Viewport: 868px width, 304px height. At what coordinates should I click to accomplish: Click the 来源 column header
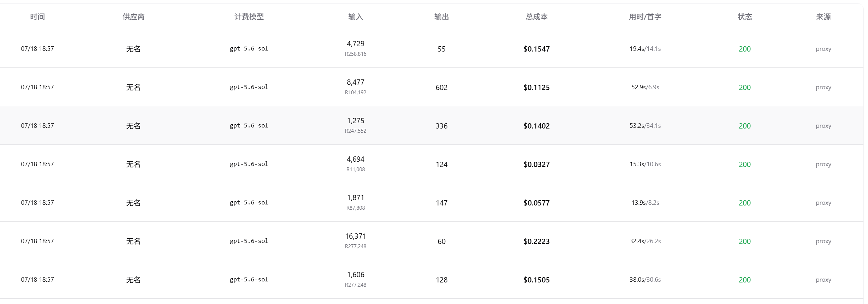pyautogui.click(x=824, y=17)
